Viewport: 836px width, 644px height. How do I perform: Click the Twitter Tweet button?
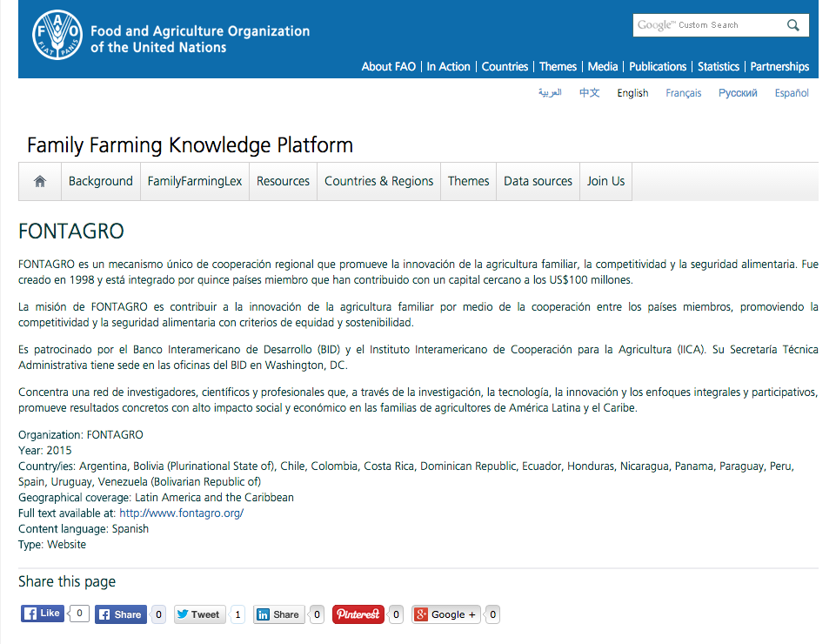click(x=199, y=614)
